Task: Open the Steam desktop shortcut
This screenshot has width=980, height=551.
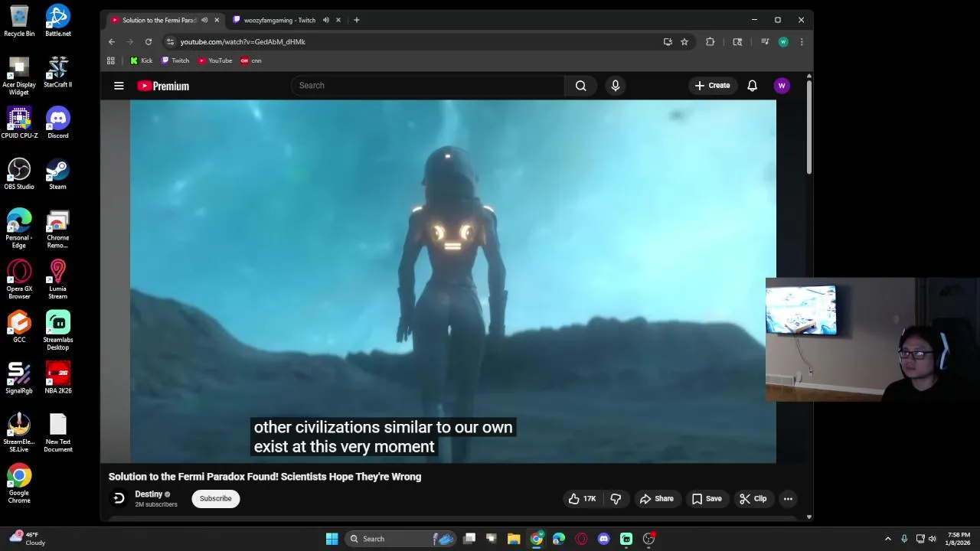Action: coord(57,174)
